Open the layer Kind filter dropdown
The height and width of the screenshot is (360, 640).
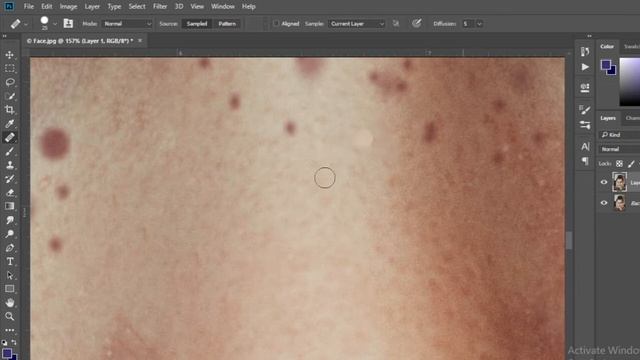pos(619,135)
